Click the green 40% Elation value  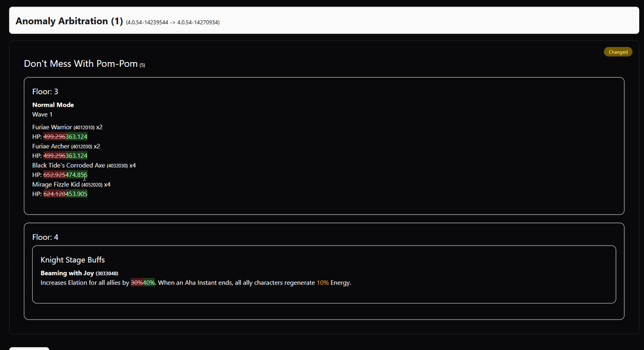click(x=148, y=283)
